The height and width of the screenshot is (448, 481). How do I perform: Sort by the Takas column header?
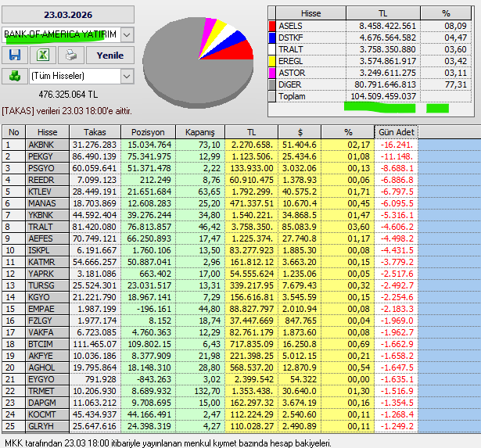click(95, 132)
